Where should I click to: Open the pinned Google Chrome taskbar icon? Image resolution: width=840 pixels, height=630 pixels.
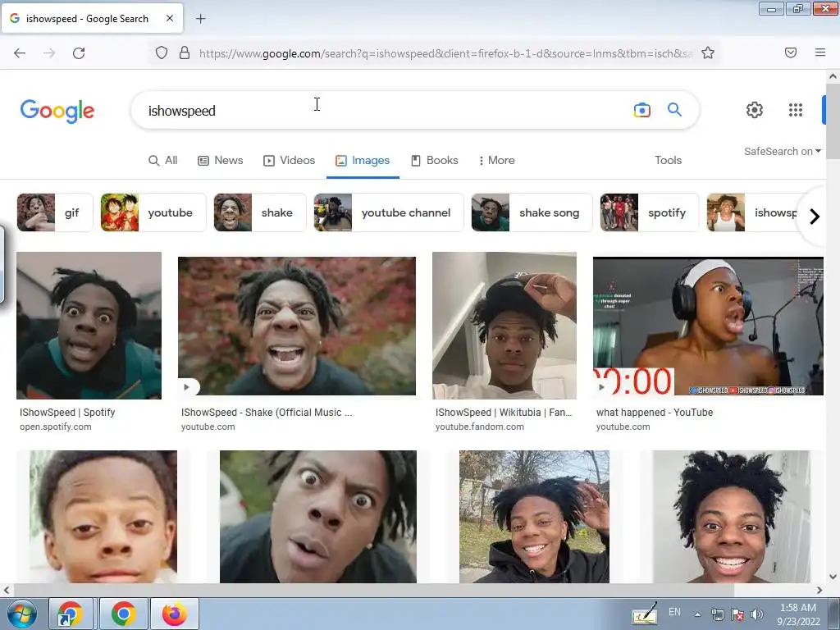(x=123, y=614)
